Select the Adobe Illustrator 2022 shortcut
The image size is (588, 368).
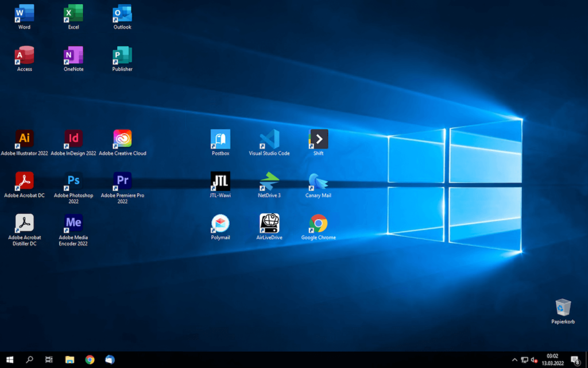[24, 143]
